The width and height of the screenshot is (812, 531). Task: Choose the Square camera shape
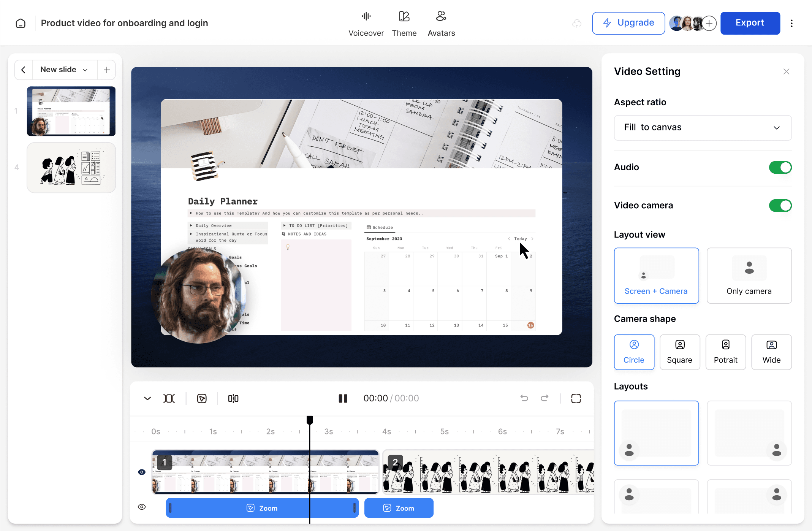(679, 352)
